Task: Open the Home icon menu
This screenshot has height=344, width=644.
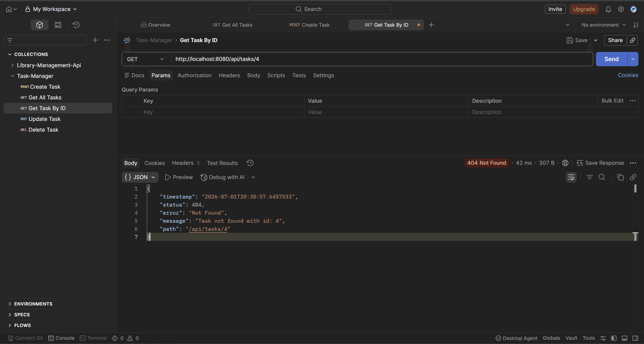Action: 11,9
